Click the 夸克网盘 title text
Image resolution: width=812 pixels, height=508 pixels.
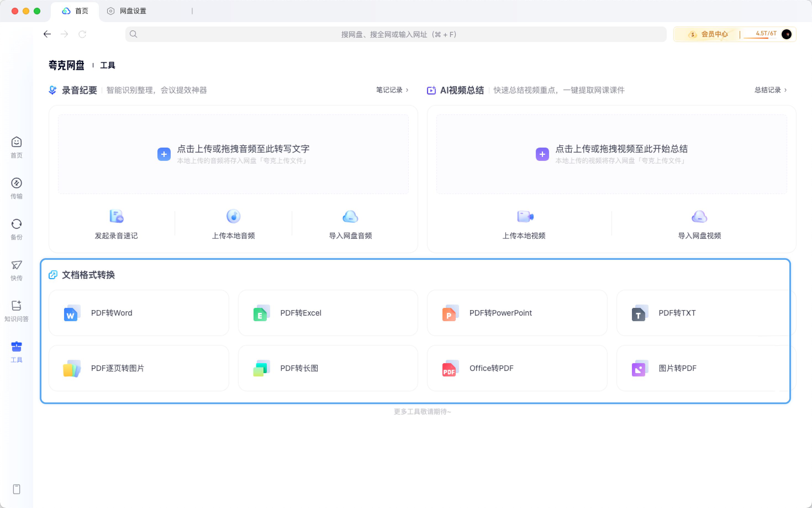click(66, 65)
